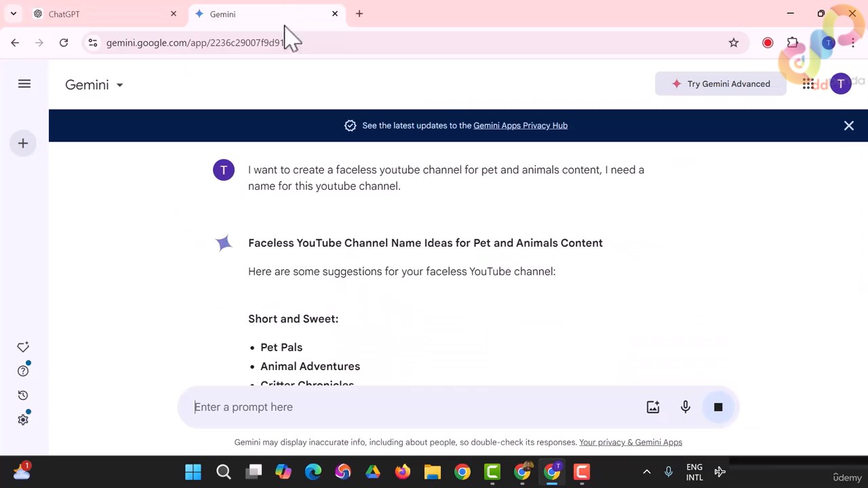
Task: Click the 'Pet Pals' suggestion text
Action: pyautogui.click(x=281, y=347)
